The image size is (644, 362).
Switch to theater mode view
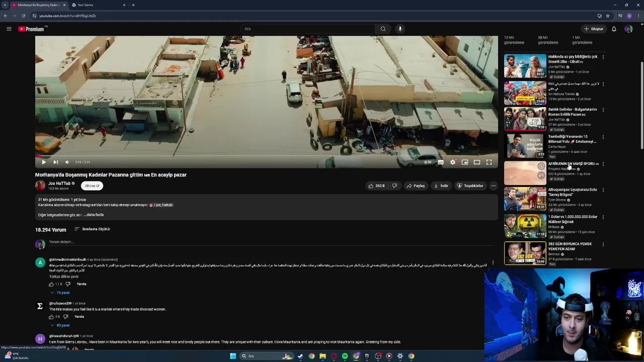pos(477,162)
